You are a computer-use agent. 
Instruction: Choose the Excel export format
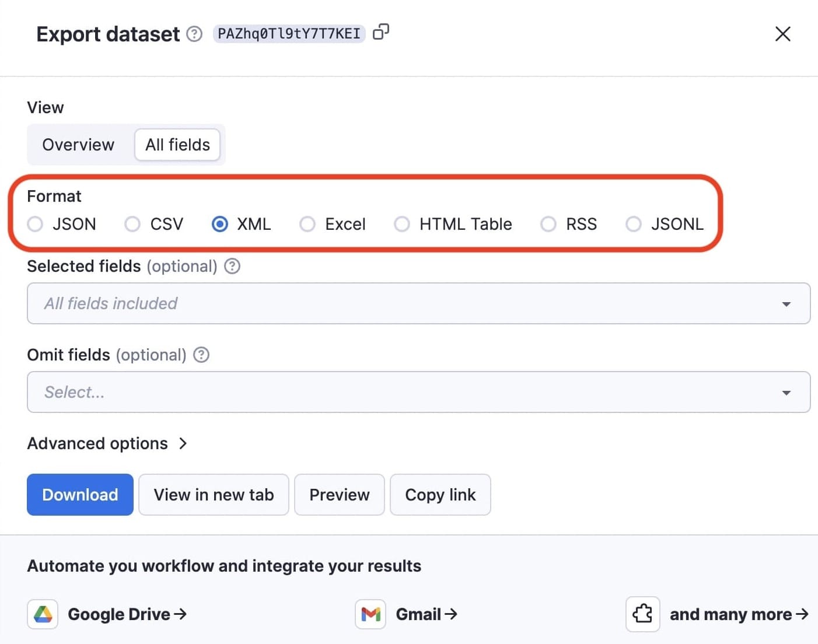[x=307, y=224]
